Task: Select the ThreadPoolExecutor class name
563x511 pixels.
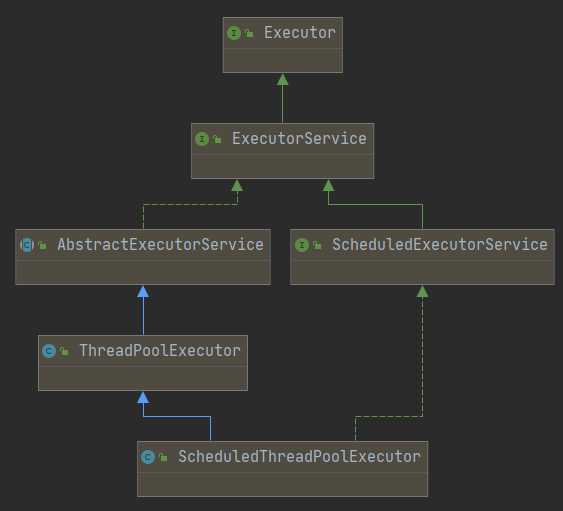Action: 160,350
